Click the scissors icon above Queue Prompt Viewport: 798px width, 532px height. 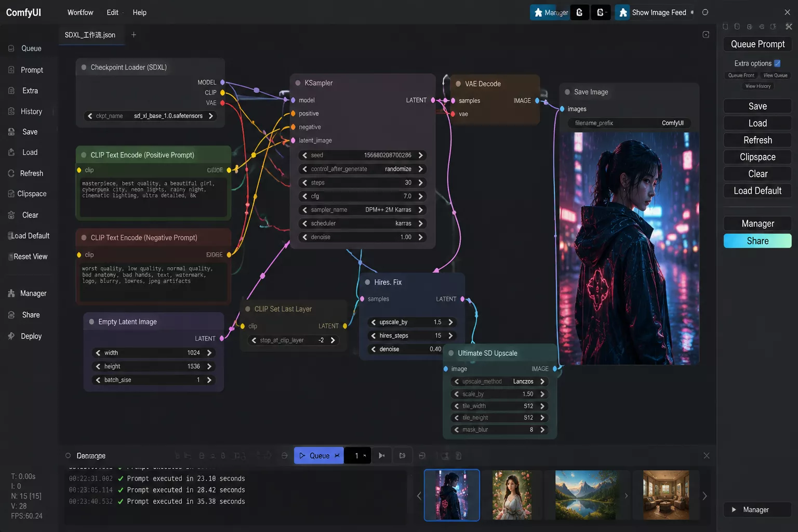(789, 26)
